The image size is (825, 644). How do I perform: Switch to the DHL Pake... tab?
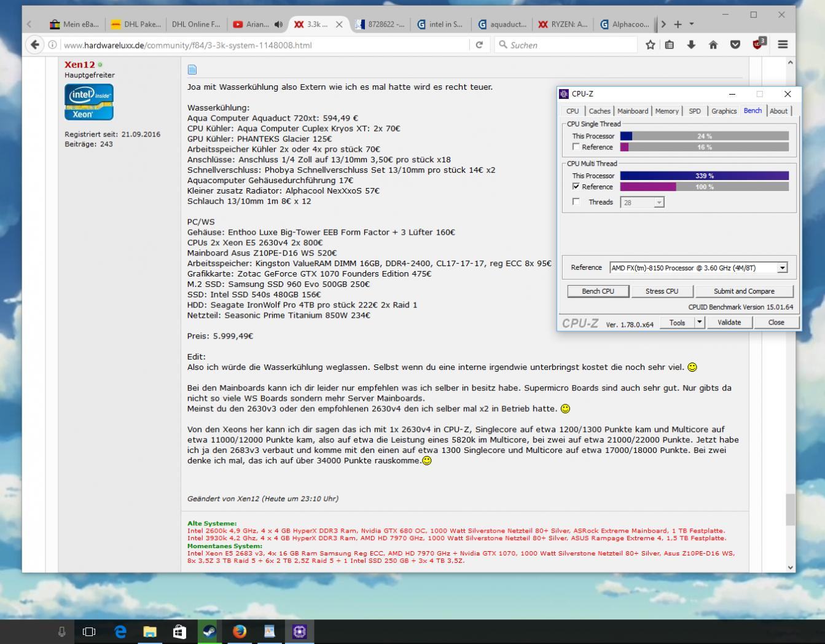pos(135,24)
